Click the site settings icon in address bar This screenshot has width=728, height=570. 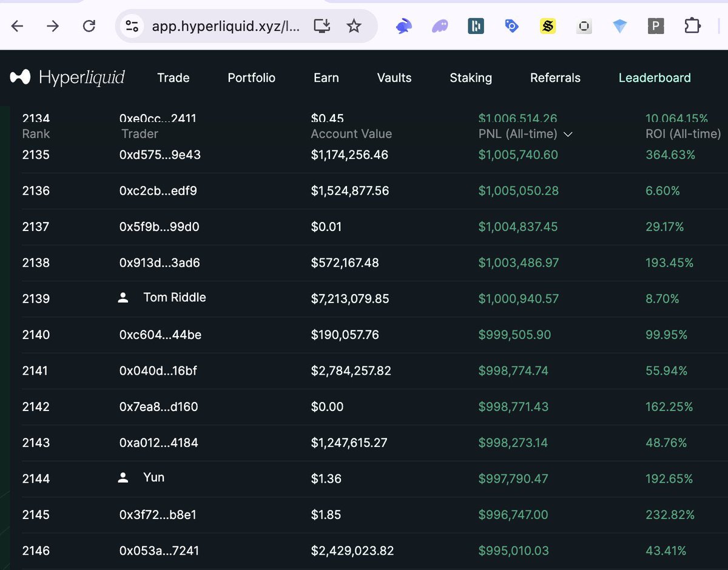[x=132, y=26]
